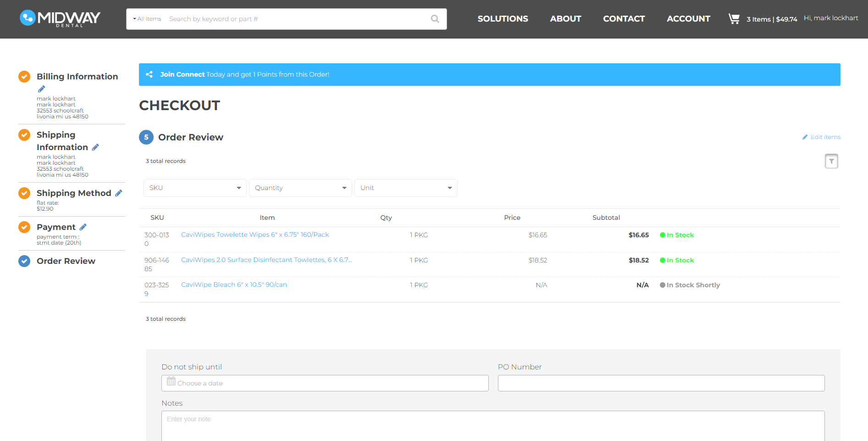Select the Order Review step in sidebar
The image size is (868, 441).
click(66, 261)
